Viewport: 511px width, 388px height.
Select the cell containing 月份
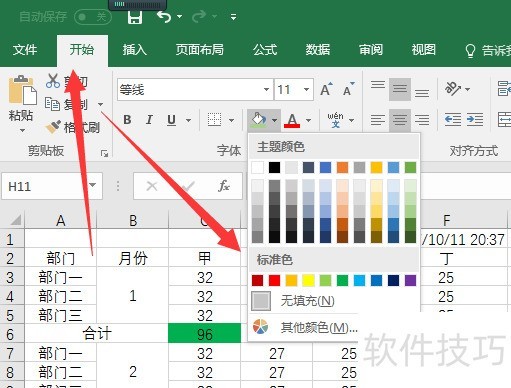point(133,258)
